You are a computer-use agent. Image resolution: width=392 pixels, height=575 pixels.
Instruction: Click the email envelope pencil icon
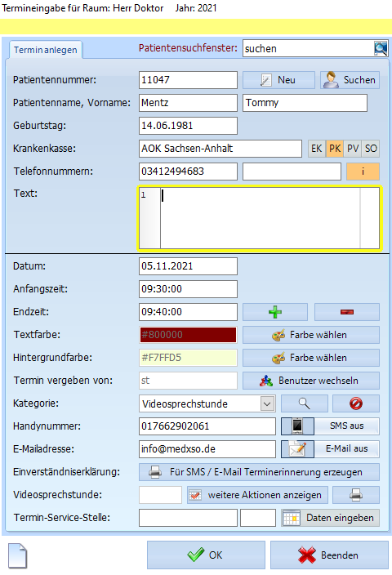297,449
